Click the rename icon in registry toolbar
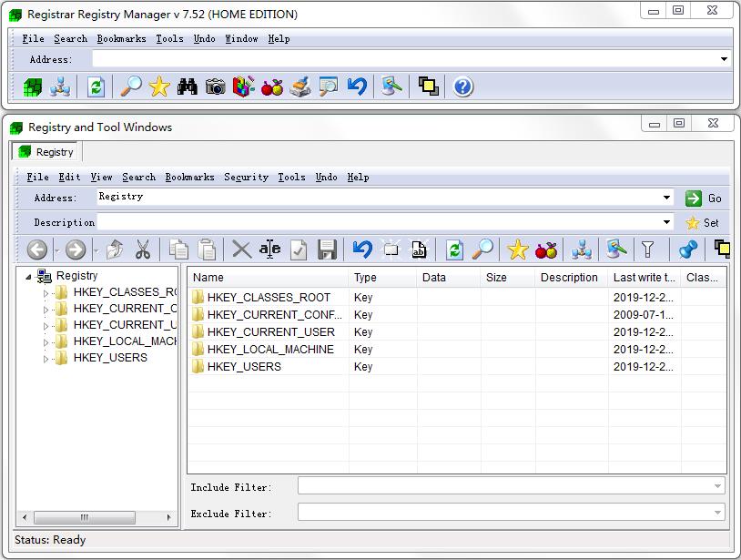 [269, 249]
